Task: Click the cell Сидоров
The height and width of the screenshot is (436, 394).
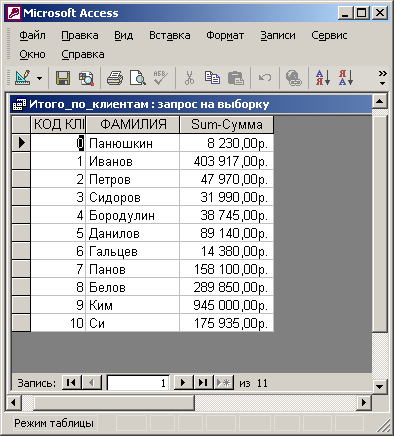Action: [x=133, y=197]
